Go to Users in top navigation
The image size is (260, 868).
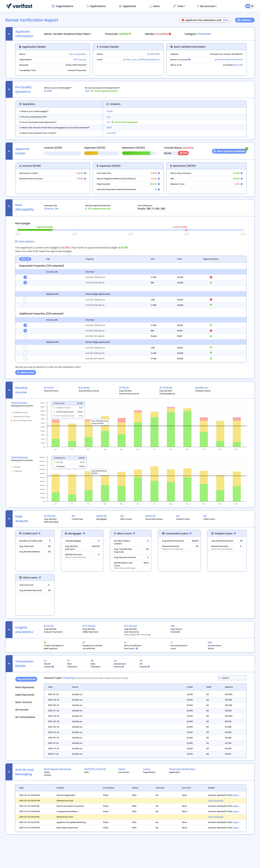155,6
